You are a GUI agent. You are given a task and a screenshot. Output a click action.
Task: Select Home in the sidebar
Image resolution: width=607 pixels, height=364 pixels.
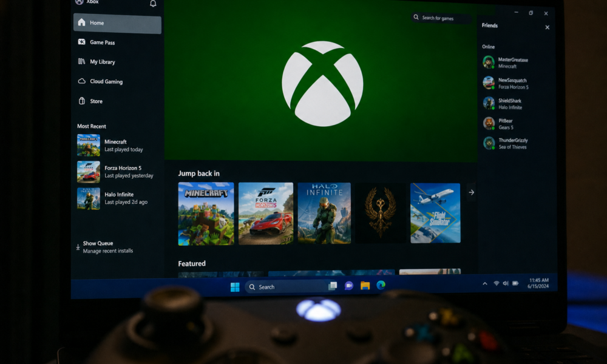click(x=117, y=23)
